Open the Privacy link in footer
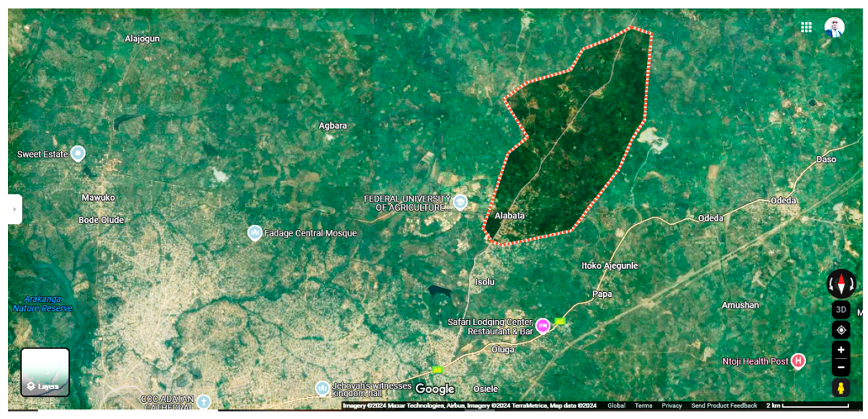The width and height of the screenshot is (868, 419). (671, 405)
